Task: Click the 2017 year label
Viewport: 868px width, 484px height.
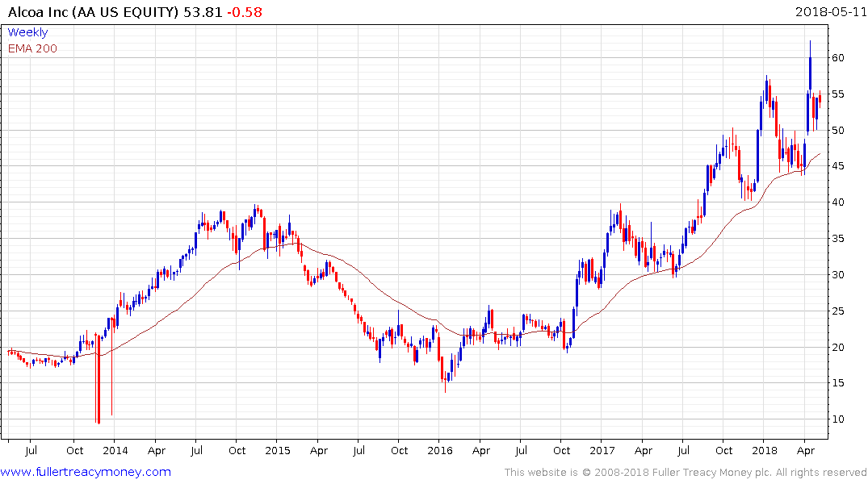Action: click(602, 451)
